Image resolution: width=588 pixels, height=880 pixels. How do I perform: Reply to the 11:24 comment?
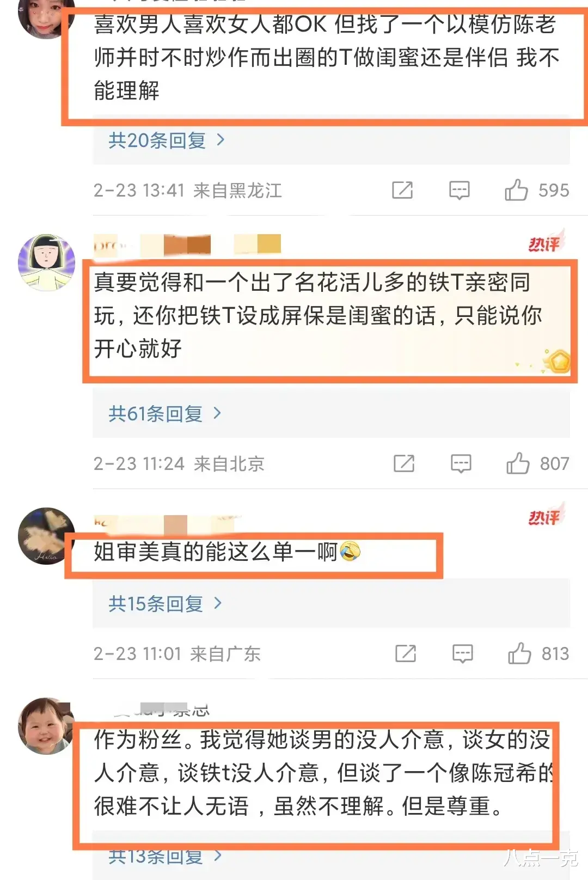461,464
